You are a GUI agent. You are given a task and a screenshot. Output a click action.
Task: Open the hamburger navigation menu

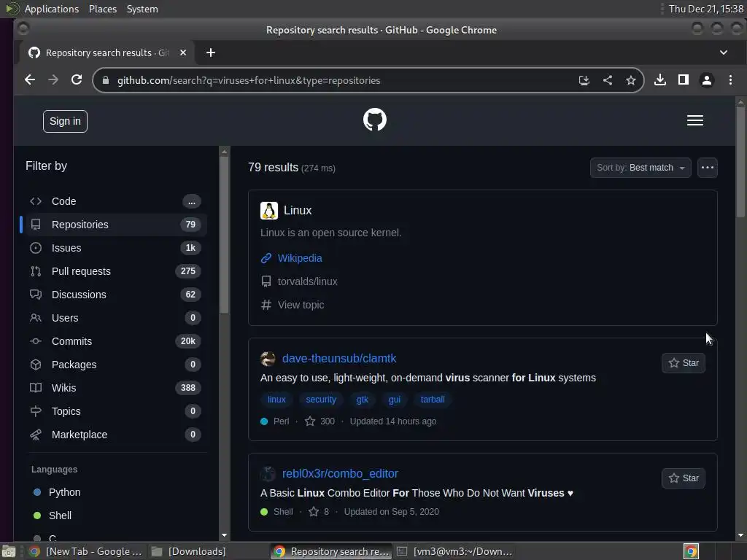point(695,120)
